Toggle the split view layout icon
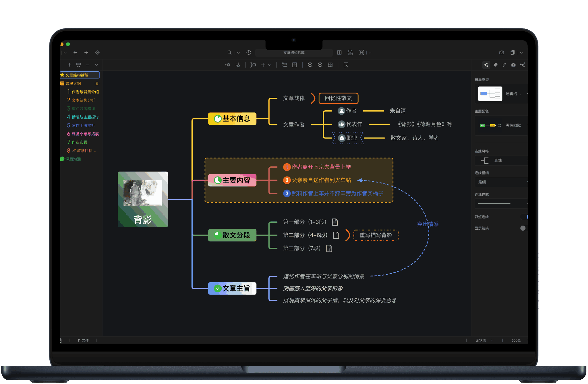The height and width of the screenshot is (384, 588). pos(339,53)
